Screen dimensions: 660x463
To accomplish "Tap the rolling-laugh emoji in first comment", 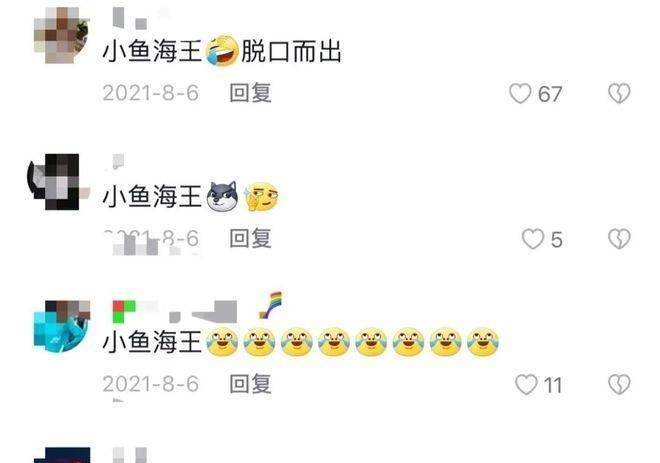I will pyautogui.click(x=222, y=51).
